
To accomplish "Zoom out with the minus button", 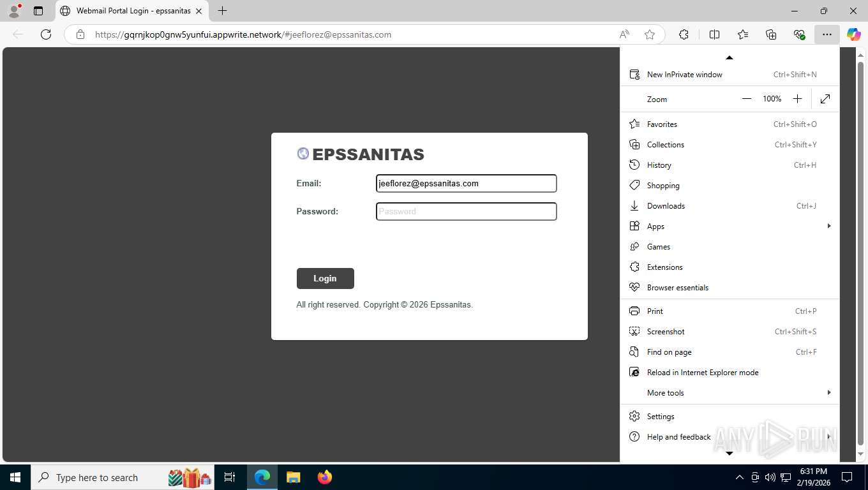I will coord(747,99).
